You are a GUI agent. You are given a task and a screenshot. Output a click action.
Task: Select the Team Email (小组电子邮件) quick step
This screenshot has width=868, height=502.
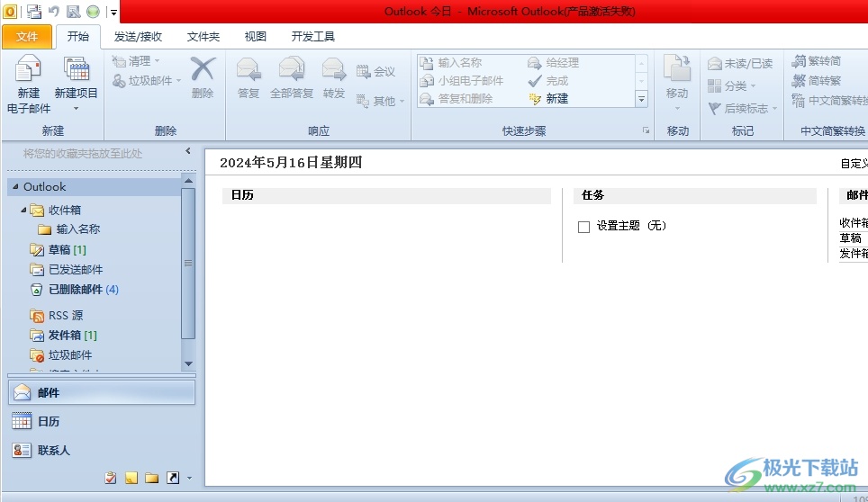point(461,81)
